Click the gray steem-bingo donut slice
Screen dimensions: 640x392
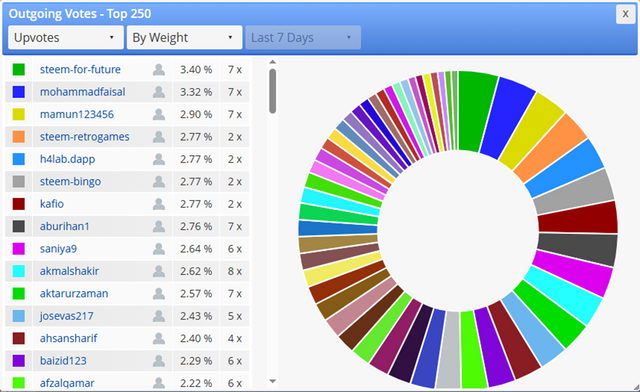[573, 192]
